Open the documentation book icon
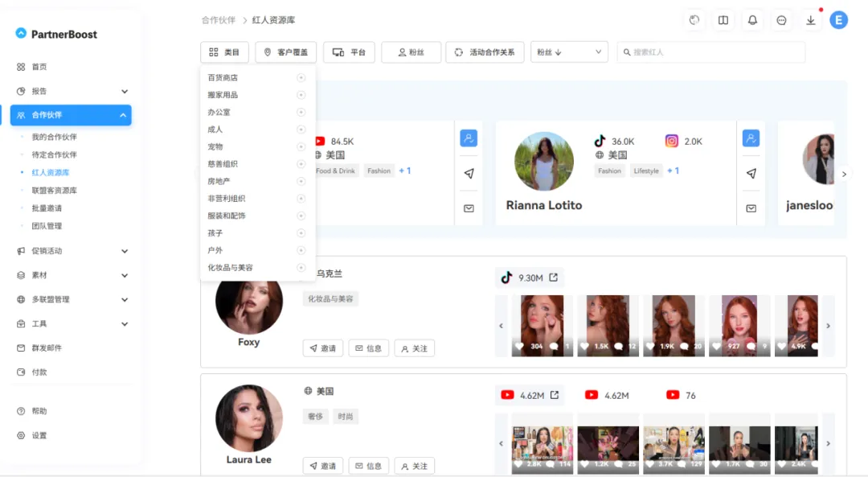 [x=723, y=20]
